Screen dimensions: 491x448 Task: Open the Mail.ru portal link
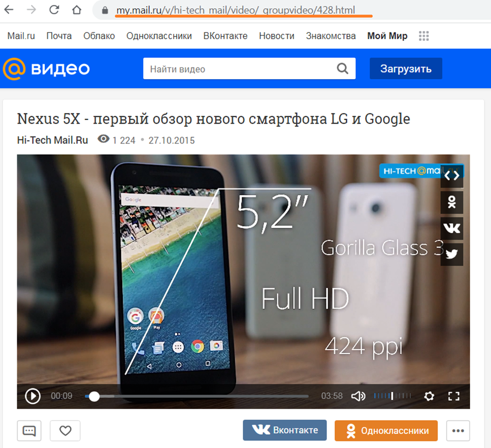pos(21,36)
